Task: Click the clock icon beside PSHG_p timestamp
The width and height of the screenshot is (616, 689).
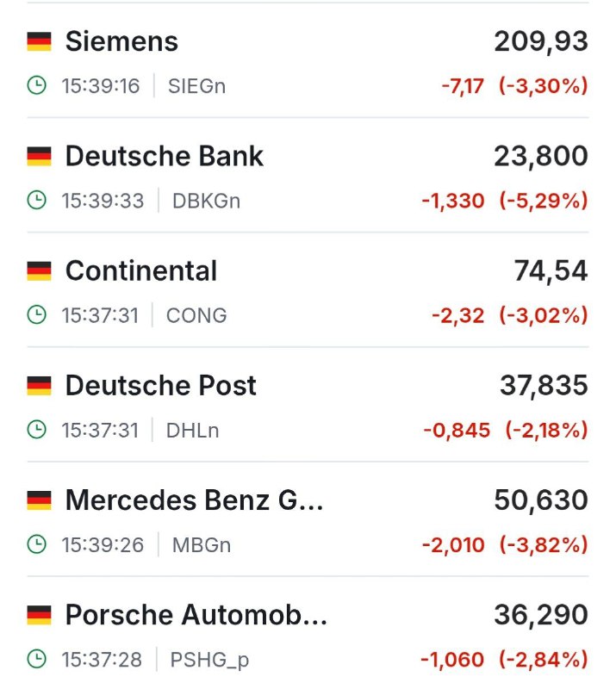Action: [36, 659]
